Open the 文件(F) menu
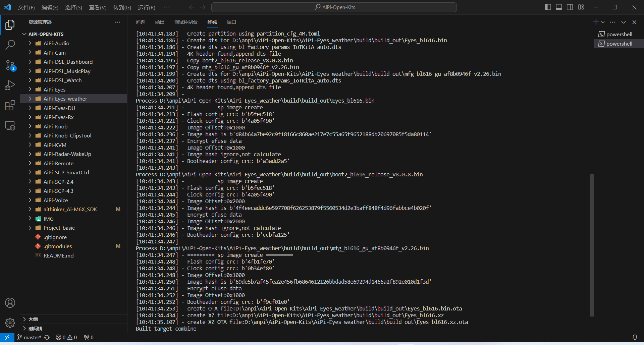644x345 pixels. click(x=26, y=7)
